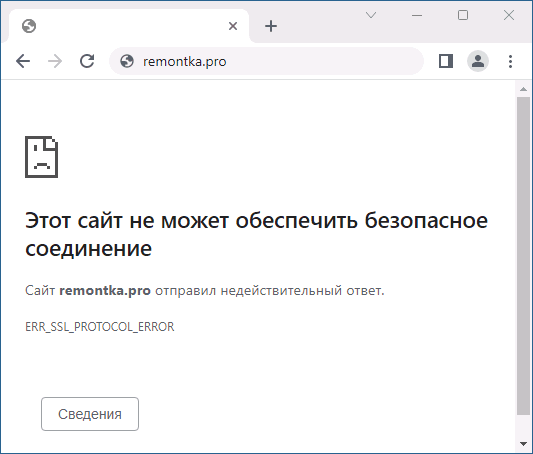Click the ERR_SSL_PROTOCOL_ERROR text

[x=100, y=327]
